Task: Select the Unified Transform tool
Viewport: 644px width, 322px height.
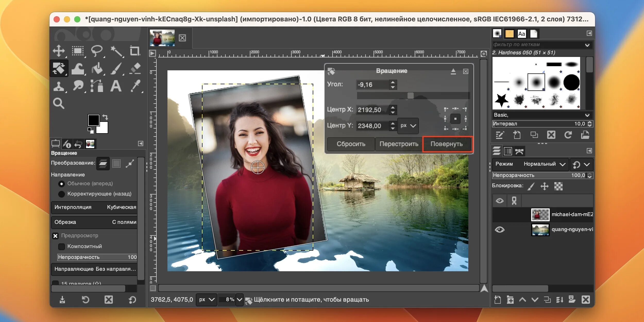Action: tap(59, 68)
